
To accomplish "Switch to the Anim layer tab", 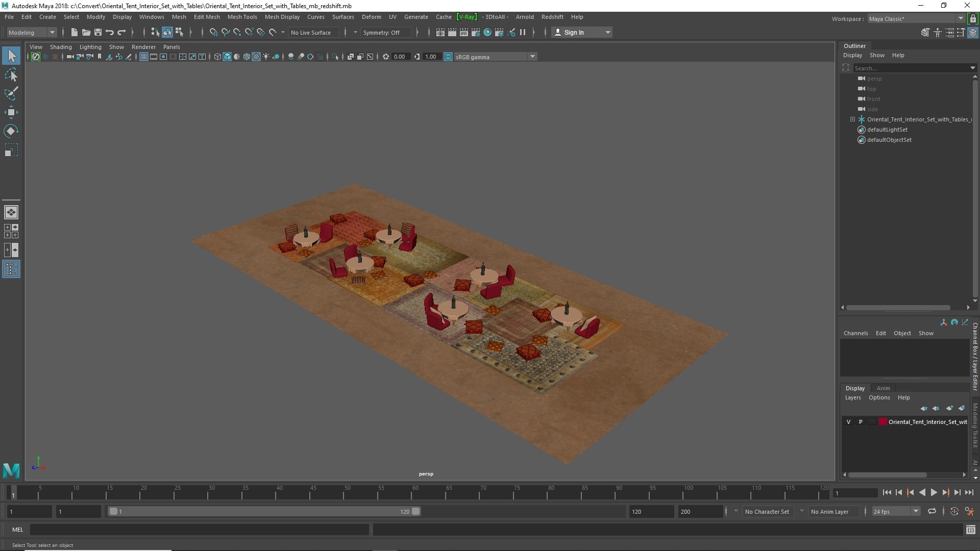I will 883,388.
